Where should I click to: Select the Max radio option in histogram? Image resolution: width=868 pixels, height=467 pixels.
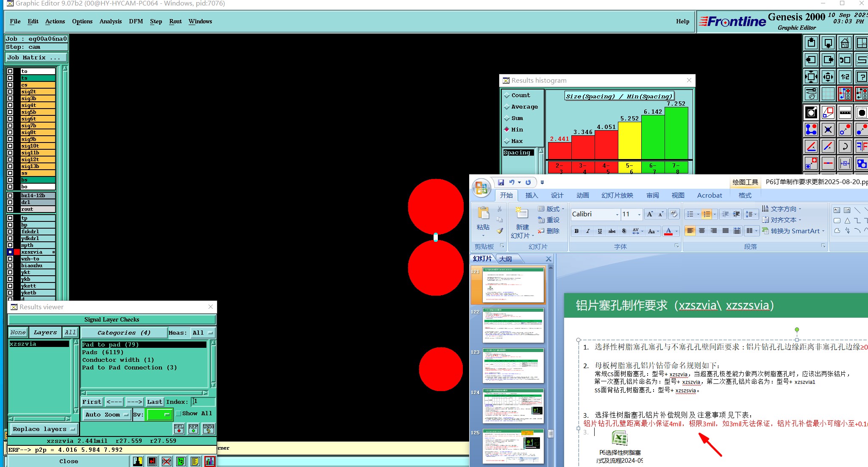[507, 141]
